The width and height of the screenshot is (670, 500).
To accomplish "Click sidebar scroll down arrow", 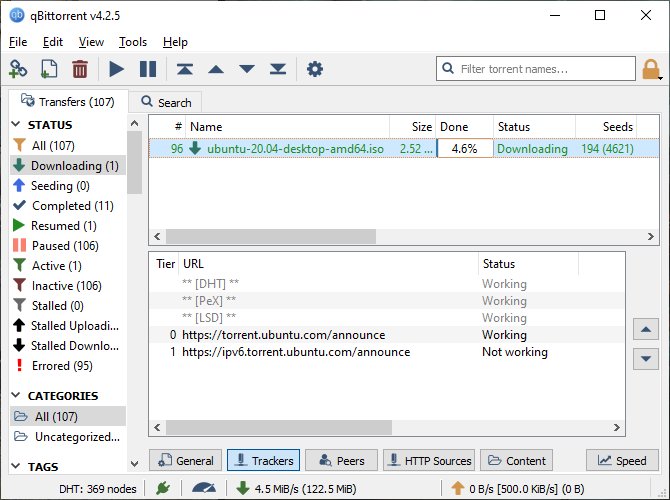I will 134,464.
